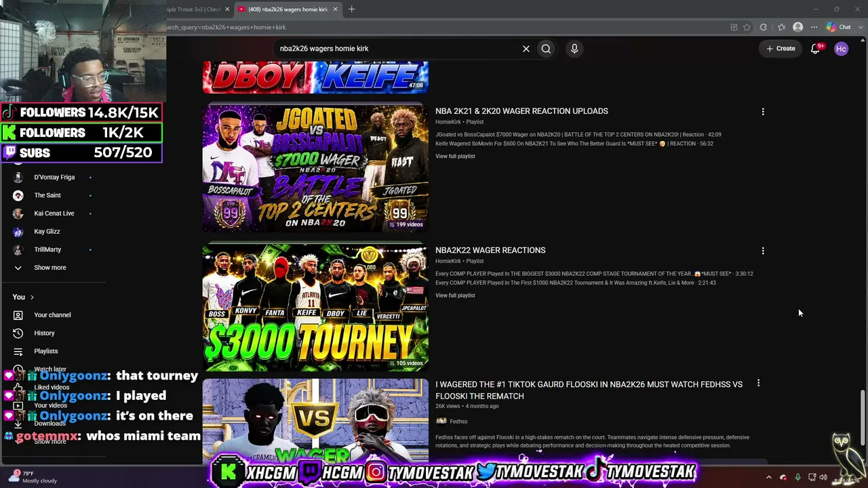Viewport: 868px width, 488px height.
Task: Expand Show more subscriptions
Action: click(50, 268)
